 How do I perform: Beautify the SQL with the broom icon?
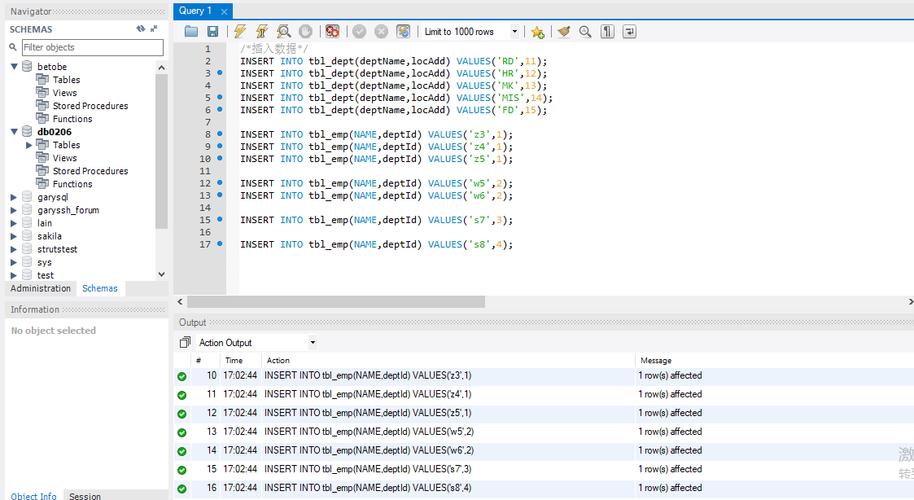click(563, 31)
